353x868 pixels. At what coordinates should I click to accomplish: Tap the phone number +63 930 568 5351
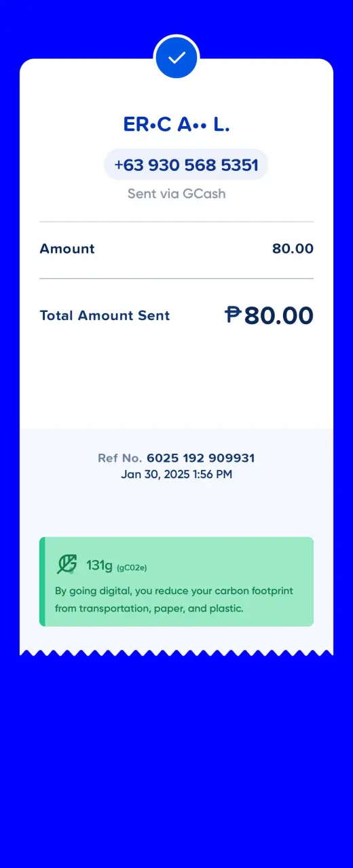tap(186, 165)
